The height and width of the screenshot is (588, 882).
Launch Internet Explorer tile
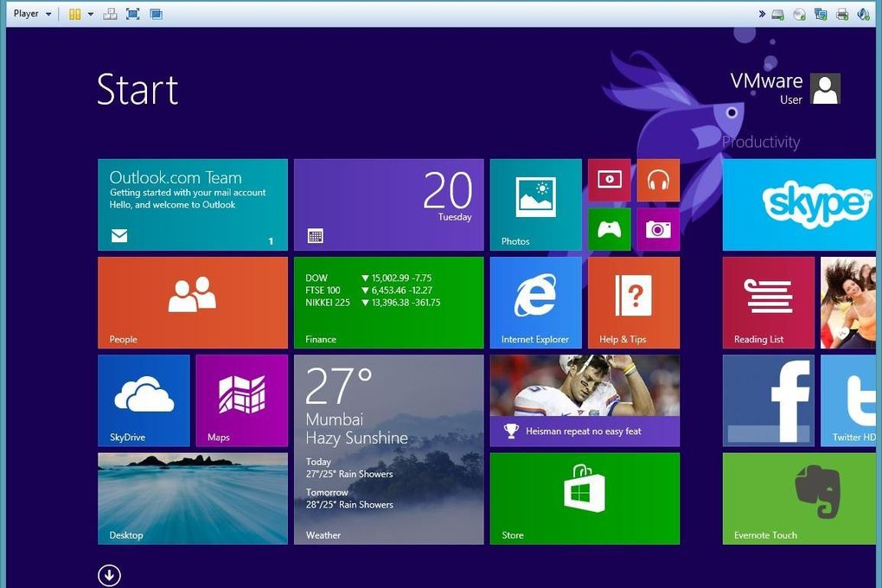point(535,303)
